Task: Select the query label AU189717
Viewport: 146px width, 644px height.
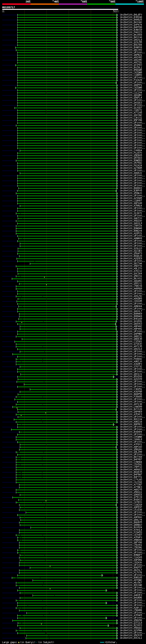Action: point(8,7)
